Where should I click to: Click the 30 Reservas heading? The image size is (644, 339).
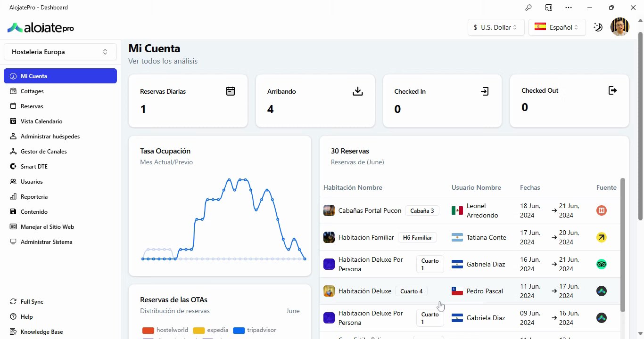[350, 151]
